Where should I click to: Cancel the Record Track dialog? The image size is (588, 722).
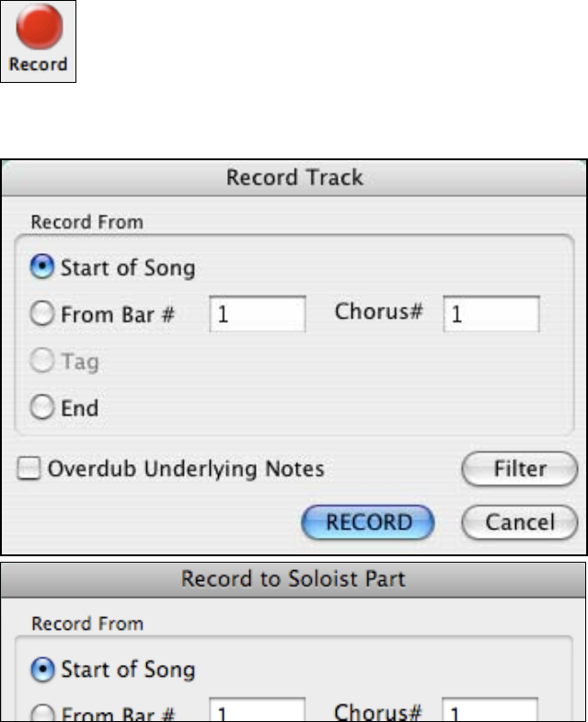tap(519, 522)
